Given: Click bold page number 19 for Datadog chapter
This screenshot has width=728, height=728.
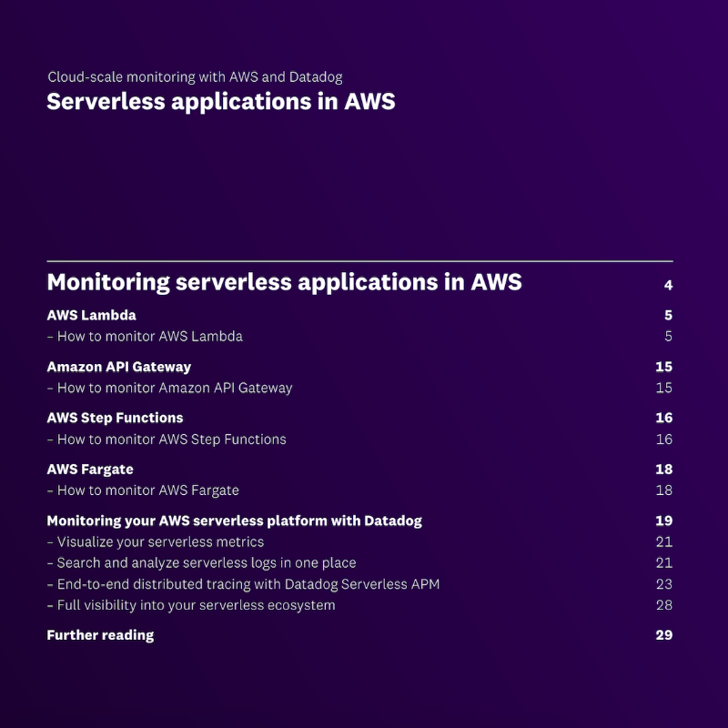Looking at the screenshot, I should 664,521.
